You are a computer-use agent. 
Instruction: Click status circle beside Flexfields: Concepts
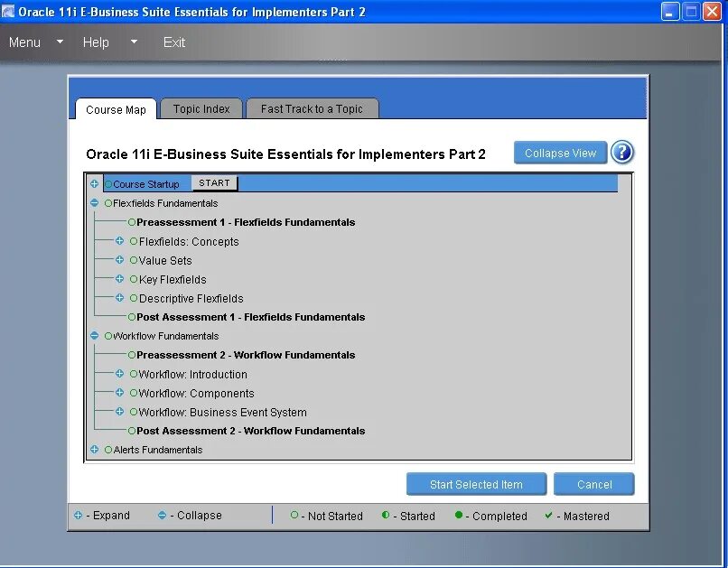pos(134,241)
